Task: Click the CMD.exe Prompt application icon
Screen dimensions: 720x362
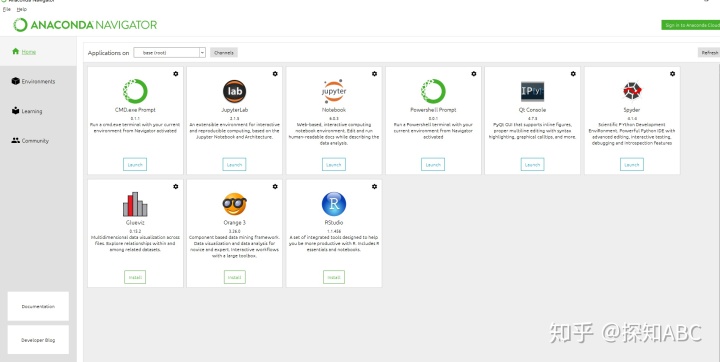Action: click(135, 91)
